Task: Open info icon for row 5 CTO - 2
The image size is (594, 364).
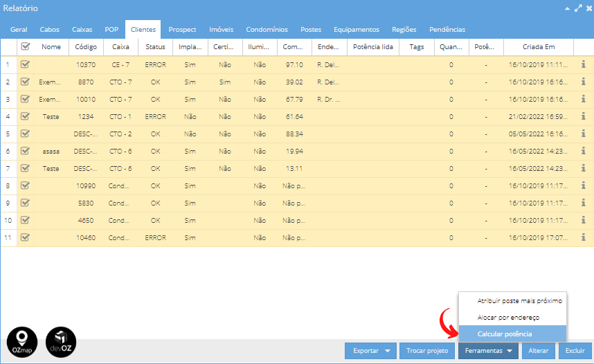Action: click(584, 134)
